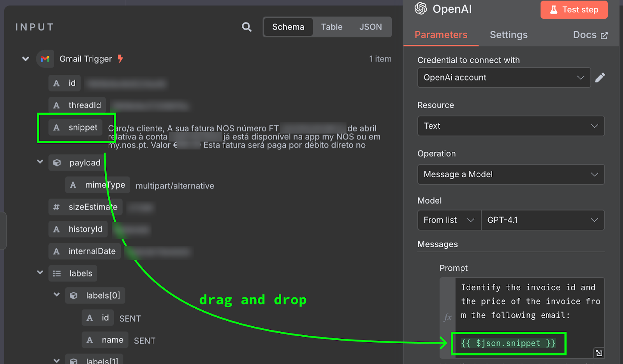Click the list icon on labels
The height and width of the screenshot is (364, 623).
pos(57,273)
